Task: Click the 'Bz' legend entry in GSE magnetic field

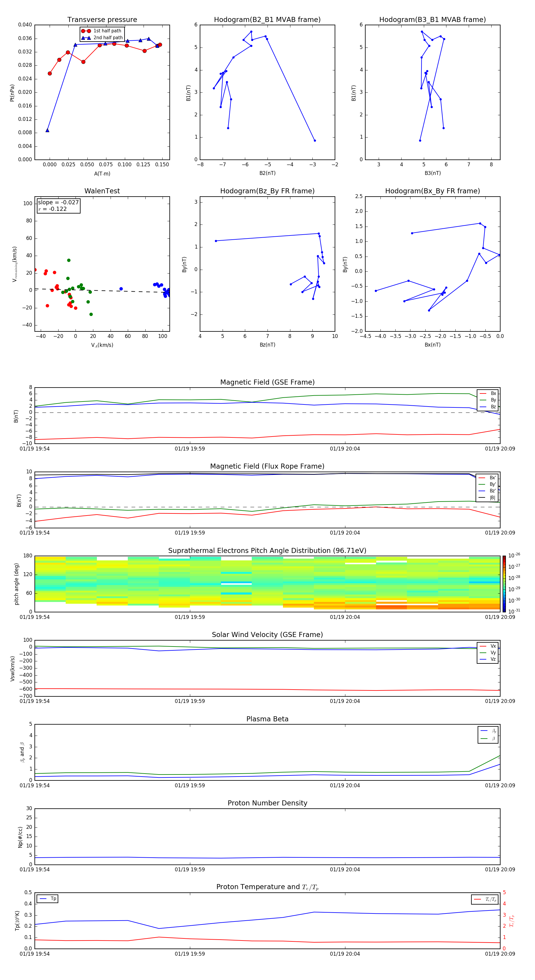Action: pos(488,407)
